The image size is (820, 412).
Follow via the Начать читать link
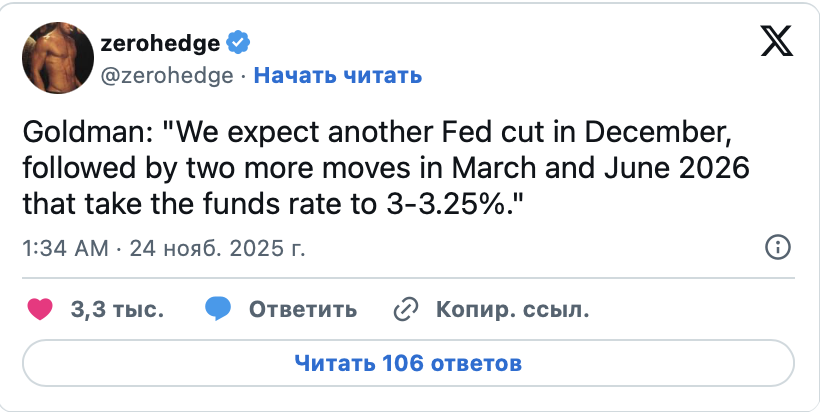(x=337, y=75)
